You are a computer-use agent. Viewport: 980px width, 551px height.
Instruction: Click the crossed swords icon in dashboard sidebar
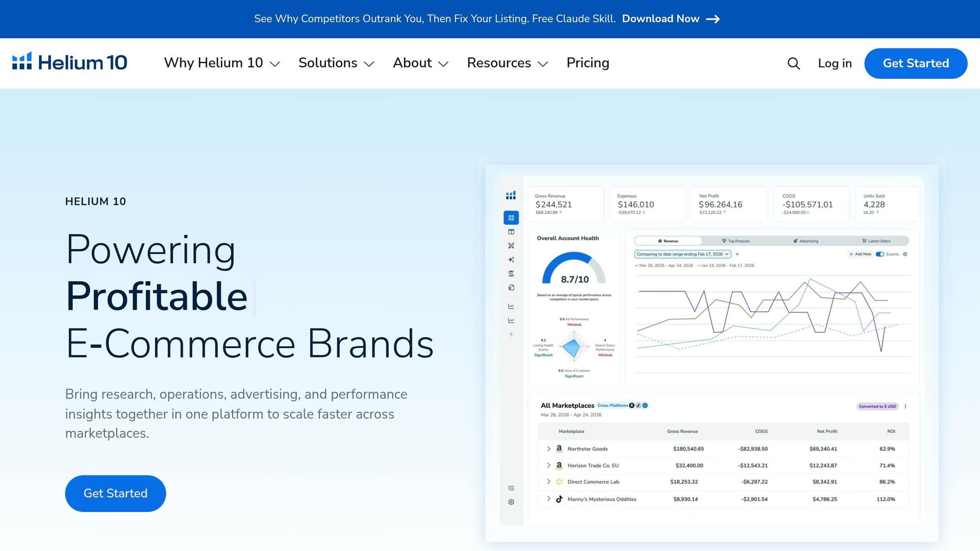point(511,246)
